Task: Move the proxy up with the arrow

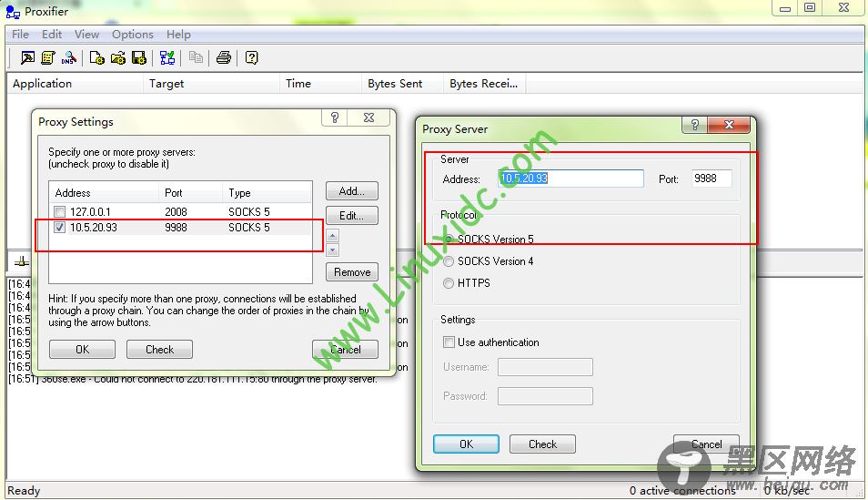Action: pos(332,236)
